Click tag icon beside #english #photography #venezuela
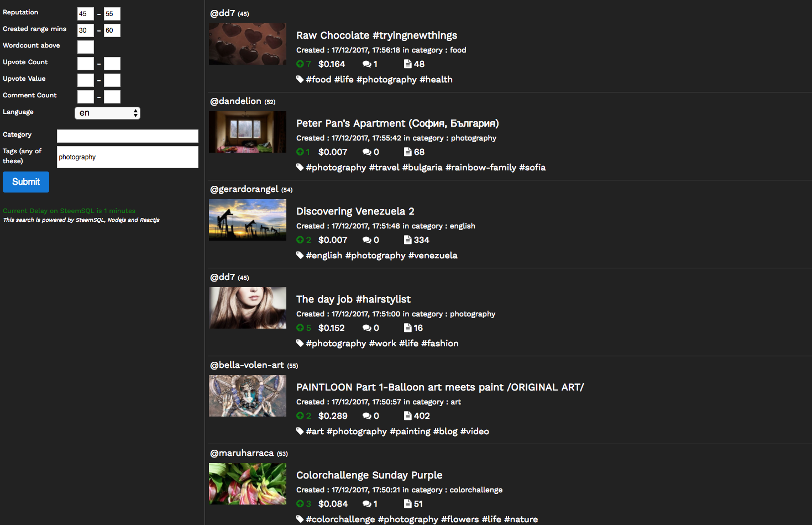The width and height of the screenshot is (812, 525). pyautogui.click(x=300, y=255)
